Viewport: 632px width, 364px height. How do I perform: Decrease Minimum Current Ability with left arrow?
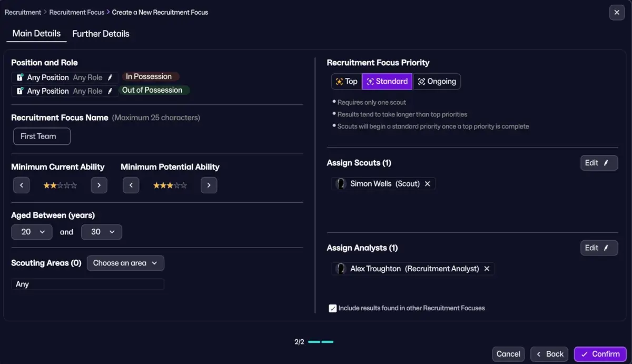tap(22, 185)
